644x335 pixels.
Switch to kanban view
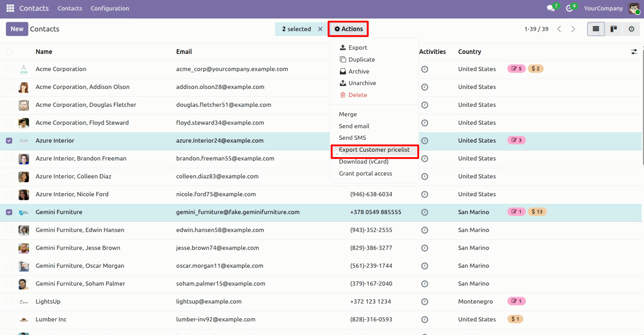[x=613, y=29]
